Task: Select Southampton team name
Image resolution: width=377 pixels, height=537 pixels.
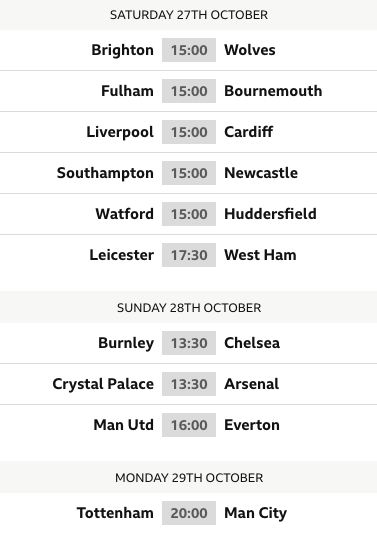Action: pyautogui.click(x=105, y=173)
